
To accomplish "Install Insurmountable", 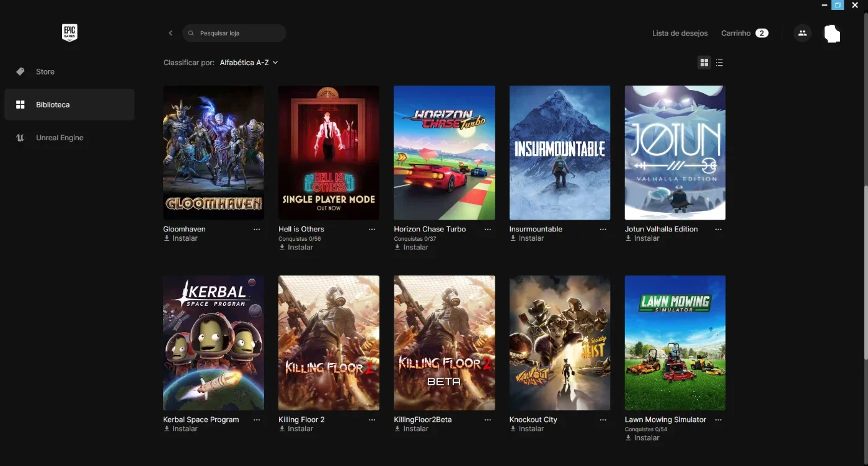I will point(526,238).
